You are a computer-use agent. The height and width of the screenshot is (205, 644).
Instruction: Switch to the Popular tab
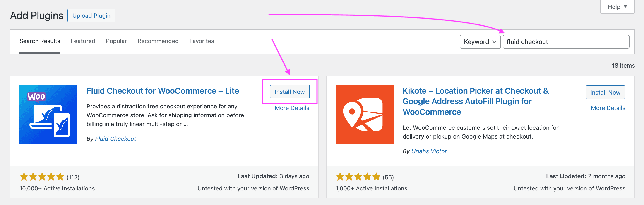[x=116, y=41]
